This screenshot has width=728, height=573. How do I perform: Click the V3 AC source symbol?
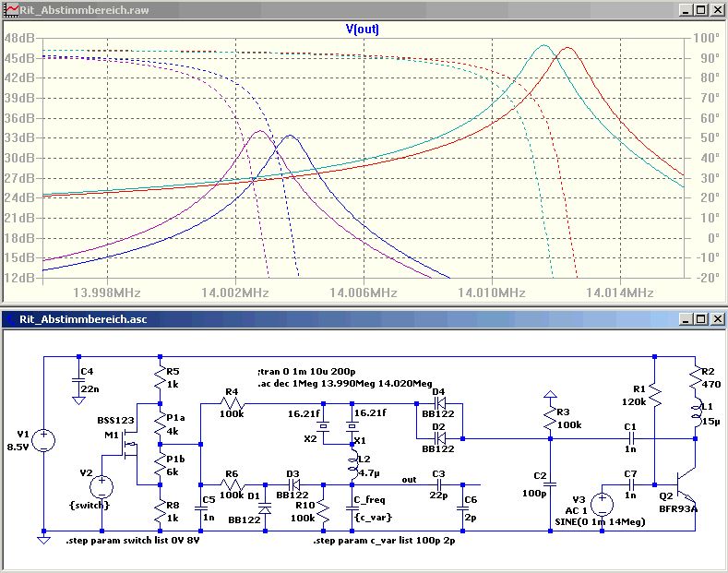point(601,505)
